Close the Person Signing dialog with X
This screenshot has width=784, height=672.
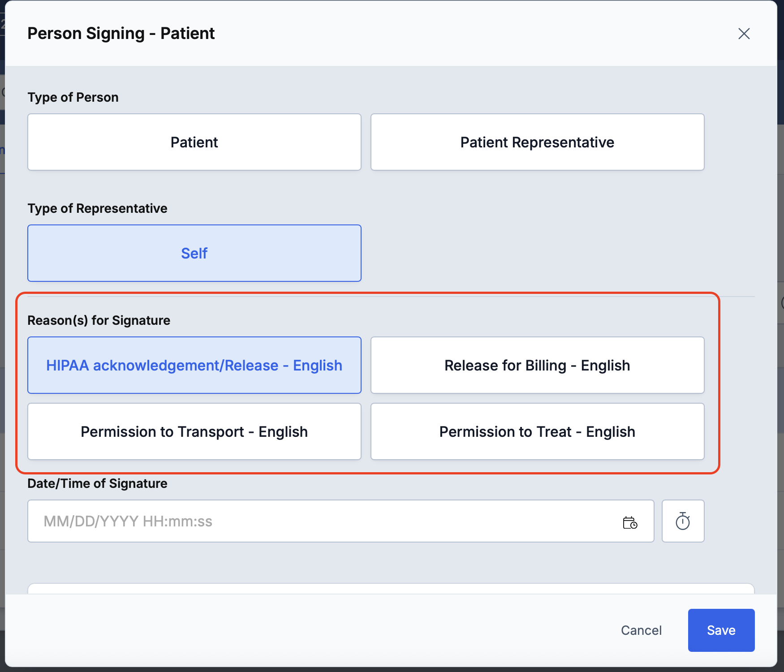pyautogui.click(x=744, y=34)
